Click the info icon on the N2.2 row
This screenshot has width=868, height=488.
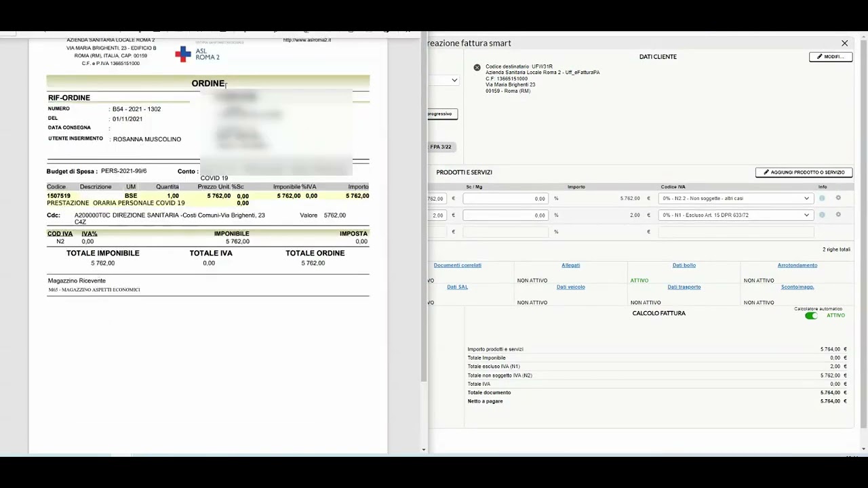[x=822, y=199]
